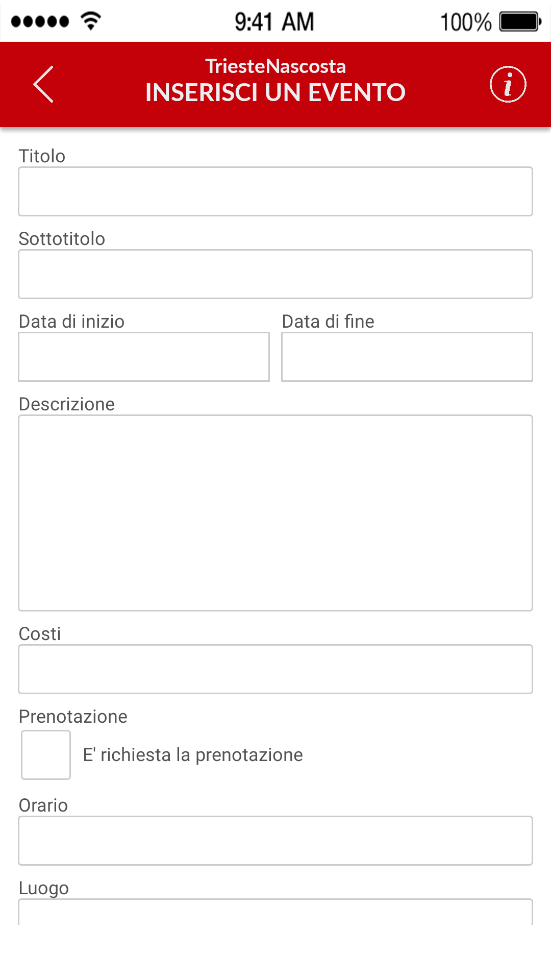Tap the INSERISCI UN EVENTO heading
Image resolution: width=551 pixels, height=980 pixels.
(x=275, y=92)
